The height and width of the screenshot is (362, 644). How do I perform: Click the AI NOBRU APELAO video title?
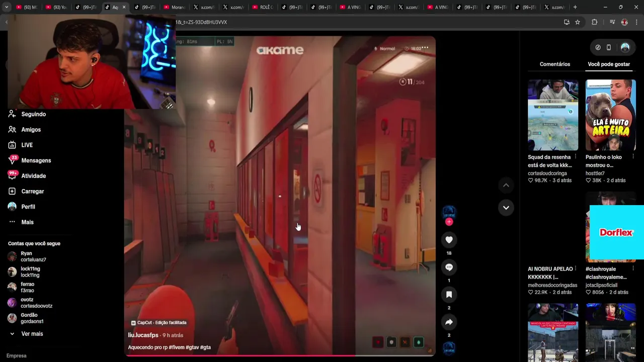point(550,273)
